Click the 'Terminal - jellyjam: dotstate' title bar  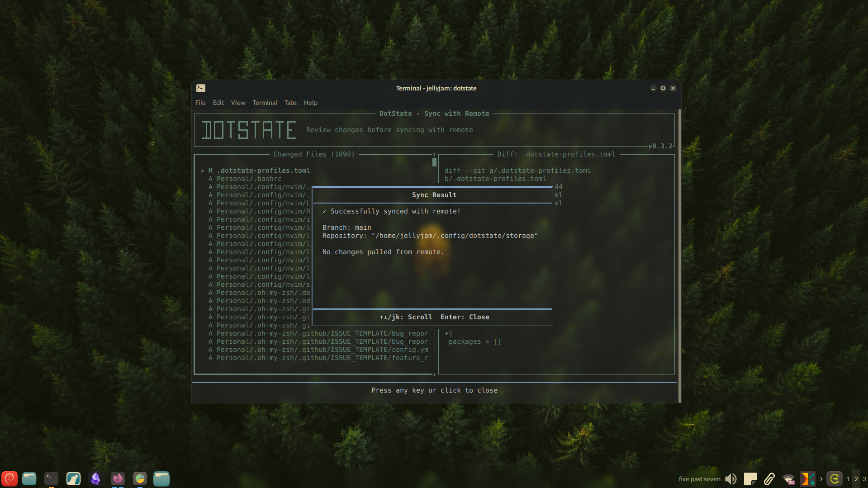[x=436, y=88]
